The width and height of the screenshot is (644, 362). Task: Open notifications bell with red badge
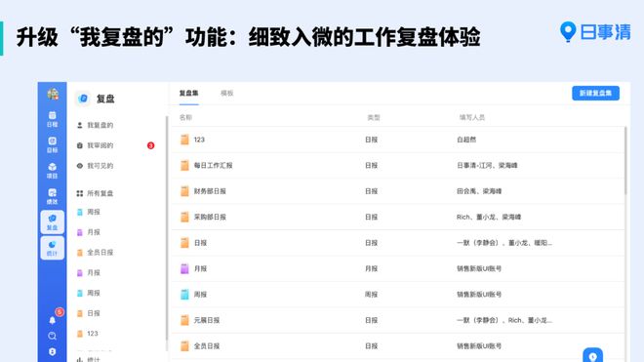pos(52,320)
